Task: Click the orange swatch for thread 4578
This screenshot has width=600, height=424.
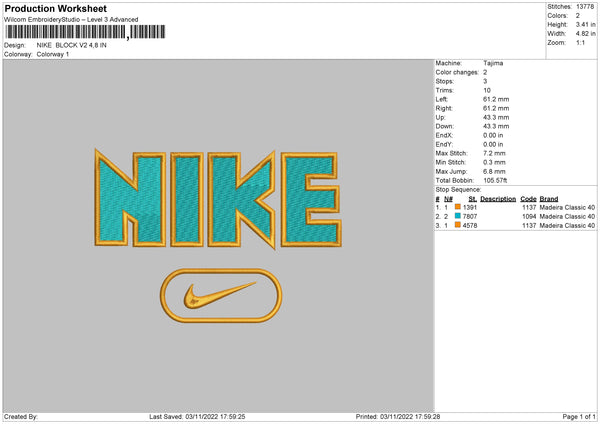Action: [x=458, y=225]
